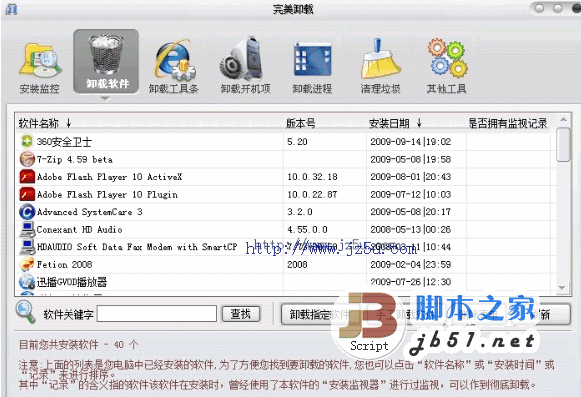Screen dimensions: 581x397
Task: Click version cell 5.20
Action: tap(297, 142)
